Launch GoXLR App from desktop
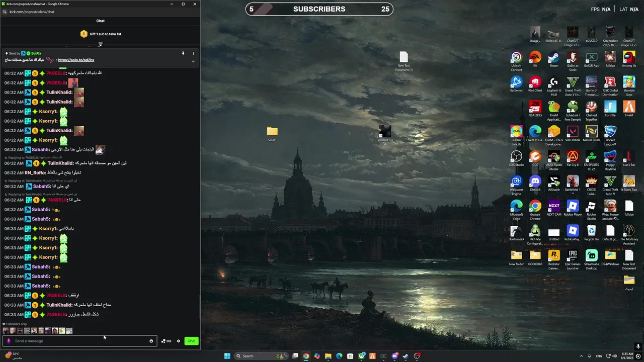The height and width of the screenshot is (362, 644). point(591,59)
